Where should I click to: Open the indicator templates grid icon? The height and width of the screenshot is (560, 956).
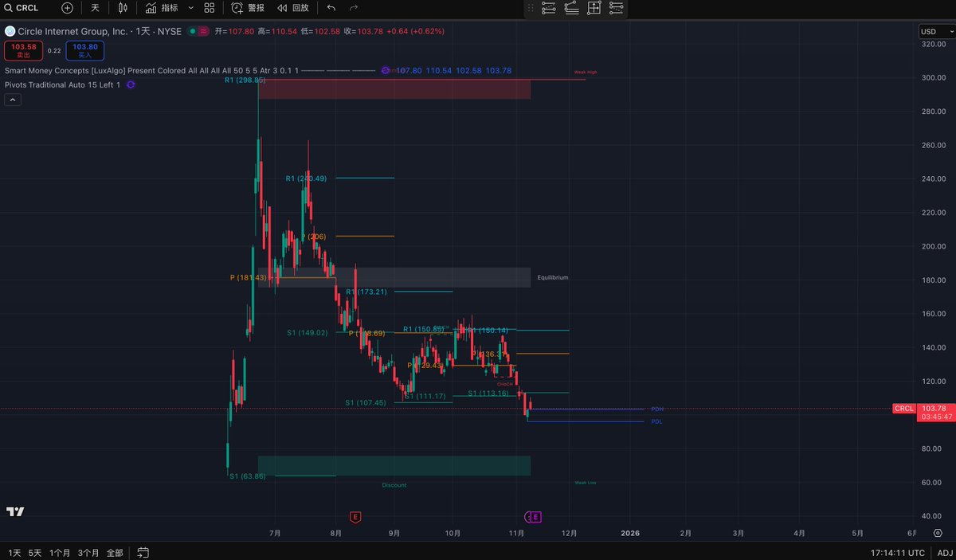coord(209,8)
